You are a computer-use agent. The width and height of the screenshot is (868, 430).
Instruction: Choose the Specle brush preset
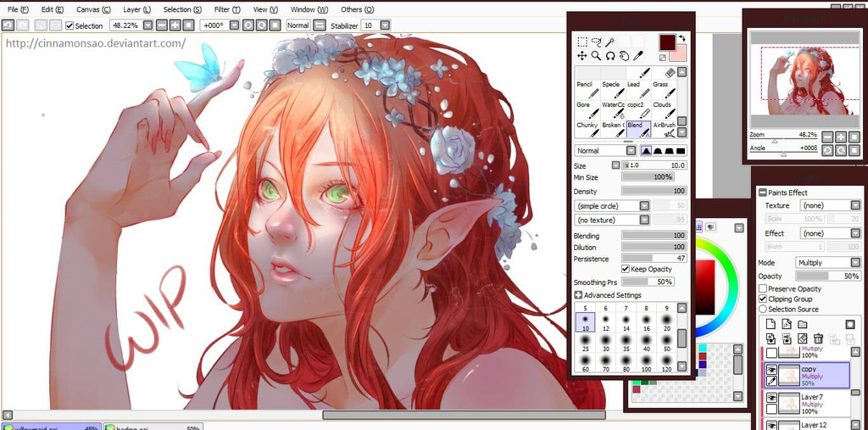point(613,89)
